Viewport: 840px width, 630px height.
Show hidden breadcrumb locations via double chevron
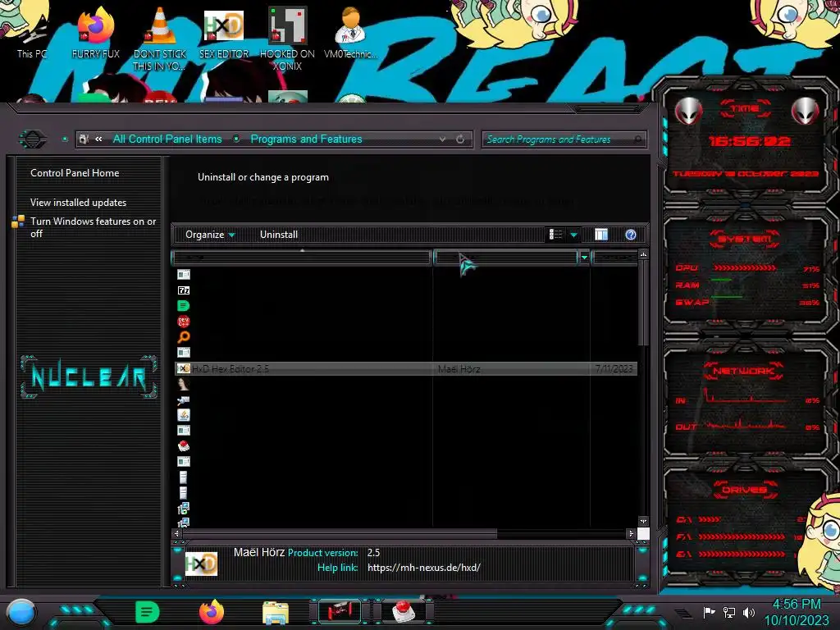click(98, 139)
